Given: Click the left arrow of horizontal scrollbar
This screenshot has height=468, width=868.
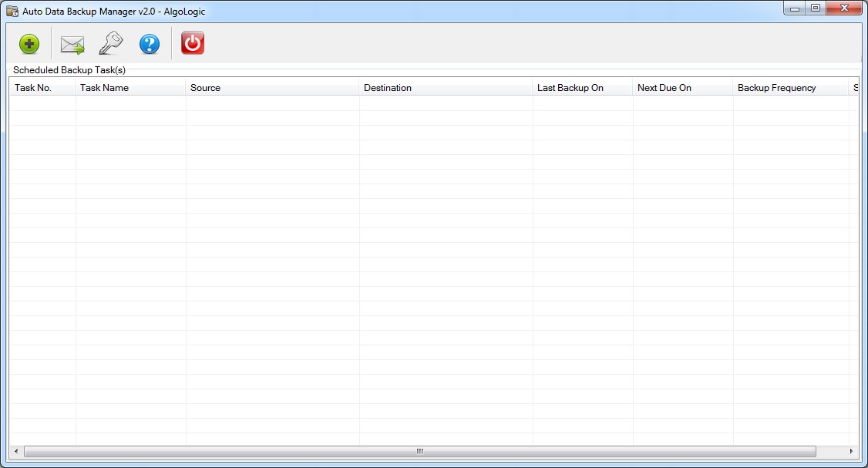Looking at the screenshot, I should 15,452.
